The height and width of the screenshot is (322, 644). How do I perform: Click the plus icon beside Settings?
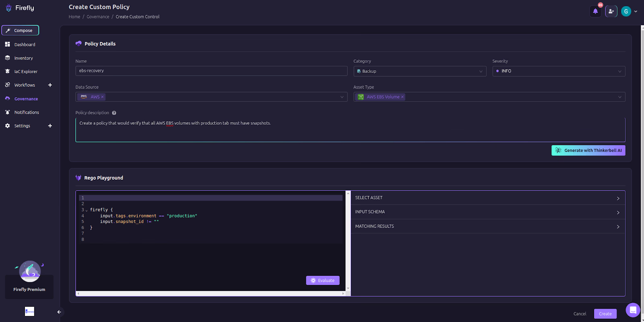[50, 126]
